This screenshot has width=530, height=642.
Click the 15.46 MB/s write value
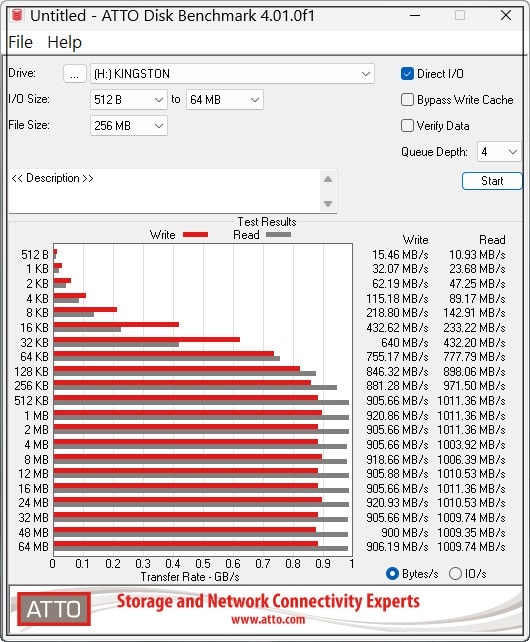(400, 255)
